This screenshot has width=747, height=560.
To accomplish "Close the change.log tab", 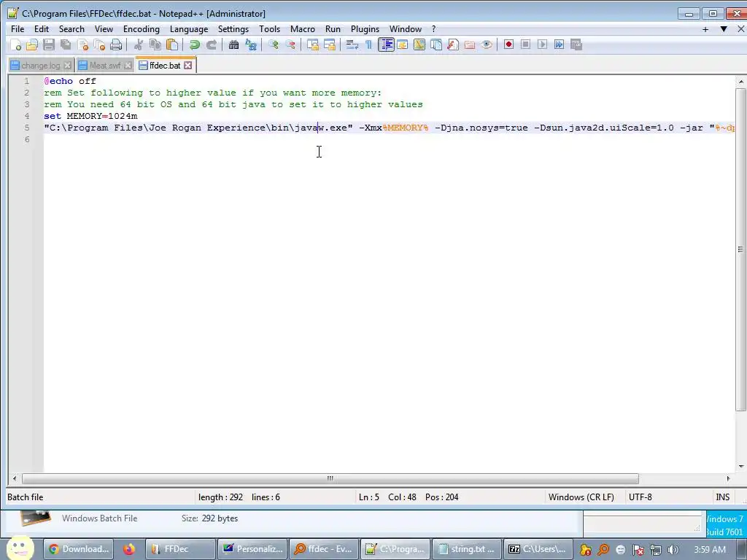I will click(68, 66).
